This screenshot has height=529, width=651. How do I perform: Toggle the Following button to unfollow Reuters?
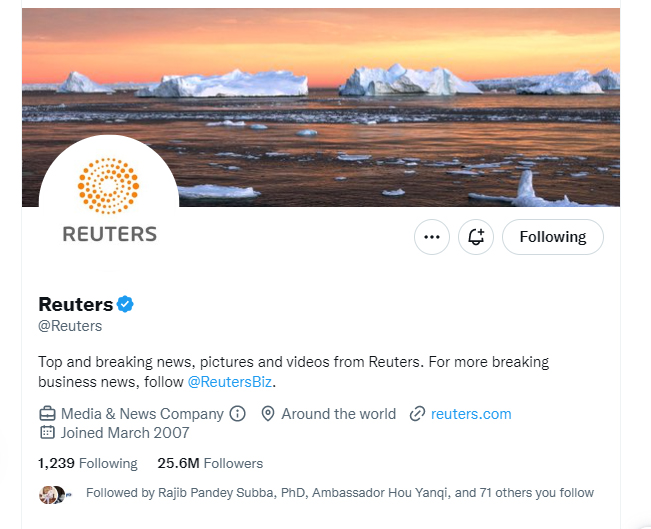pos(553,237)
